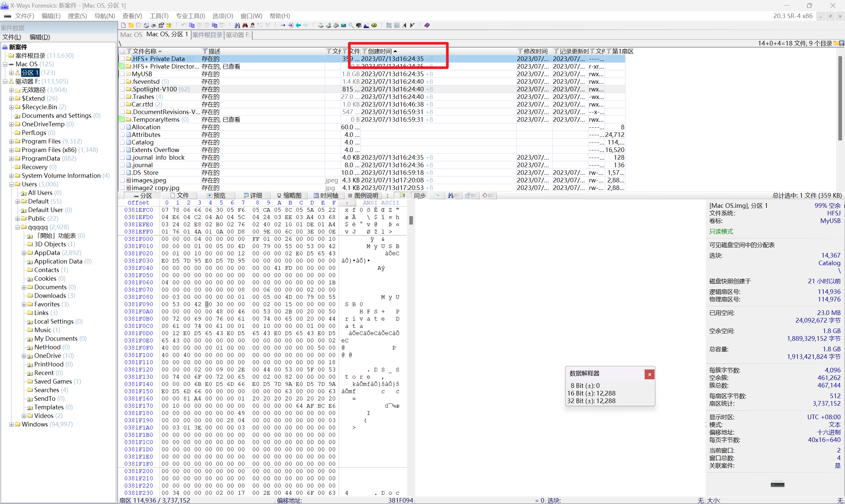Click the hex view vertical scrollbar thumb
The width and height of the screenshot is (845, 504).
coord(411,220)
